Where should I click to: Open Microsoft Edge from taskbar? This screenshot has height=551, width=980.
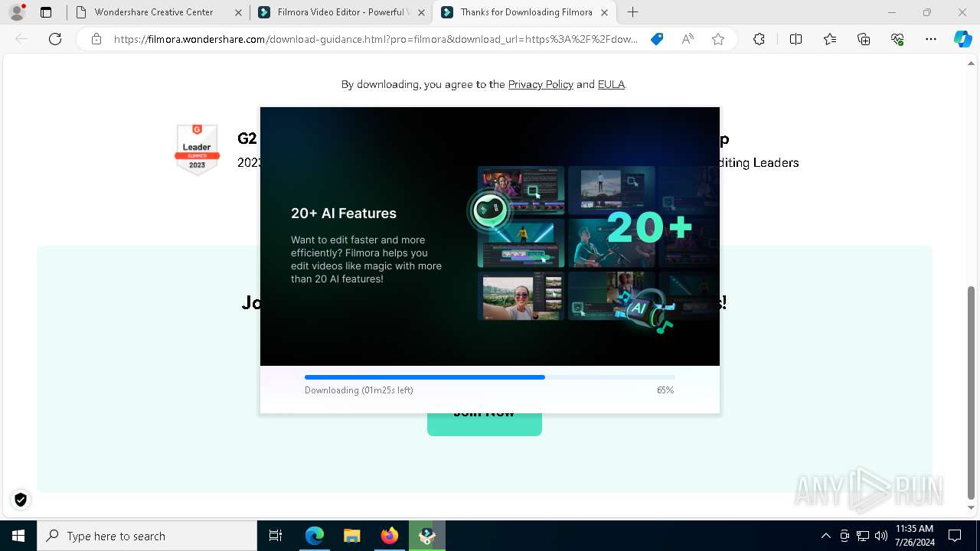(314, 536)
